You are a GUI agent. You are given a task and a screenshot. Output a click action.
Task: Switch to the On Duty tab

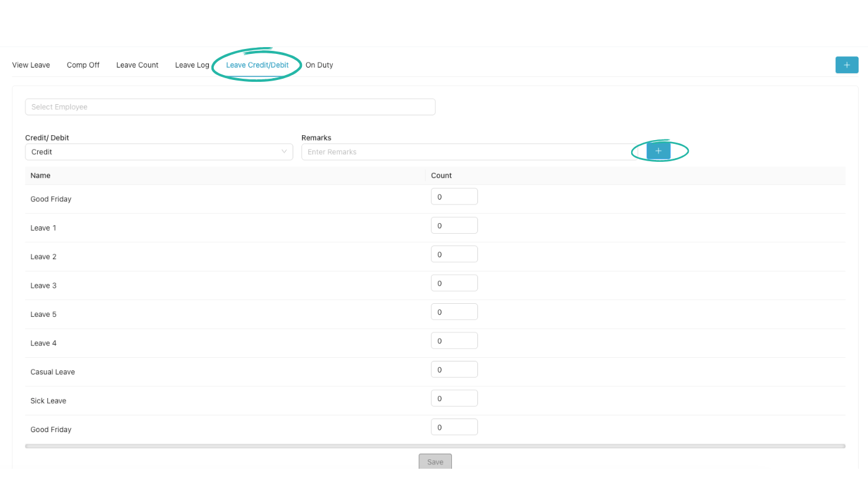pyautogui.click(x=319, y=64)
